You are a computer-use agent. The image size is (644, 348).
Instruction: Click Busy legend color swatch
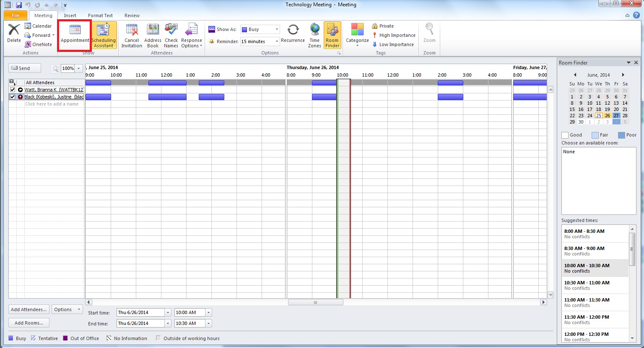point(11,338)
